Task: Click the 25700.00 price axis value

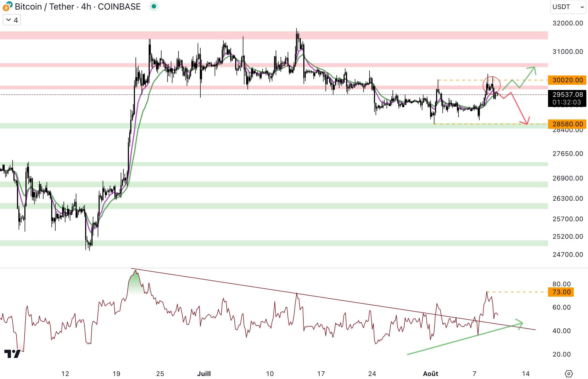Action: coord(568,219)
